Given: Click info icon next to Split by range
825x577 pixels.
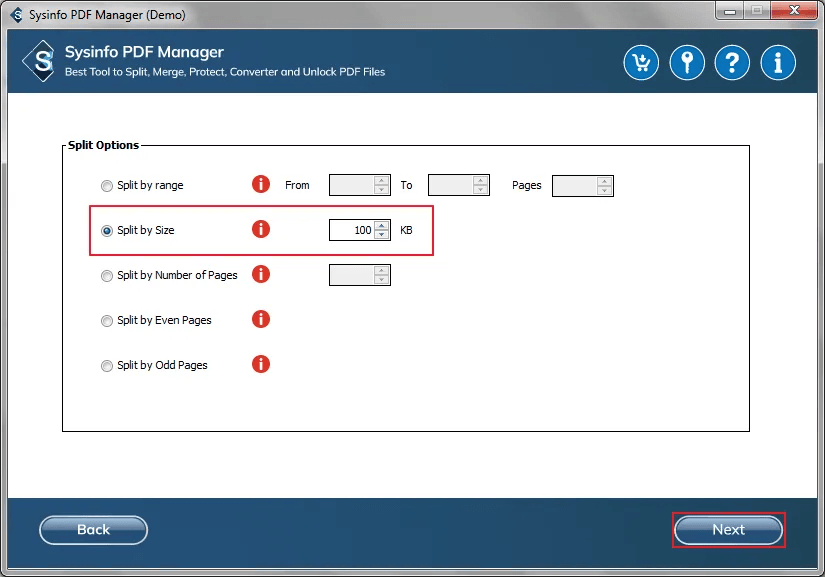Looking at the screenshot, I should tap(260, 184).
